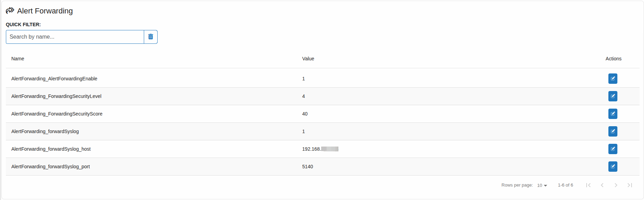This screenshot has height=200, width=644.
Task: Click the Value column header
Action: tap(308, 59)
